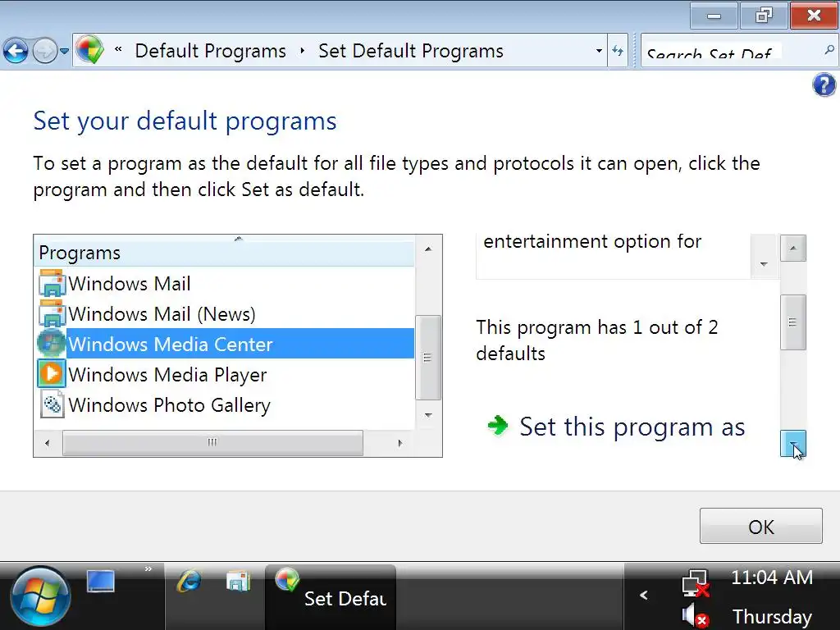Click the Forward navigation arrow
This screenshot has height=630, width=840.
click(45, 52)
